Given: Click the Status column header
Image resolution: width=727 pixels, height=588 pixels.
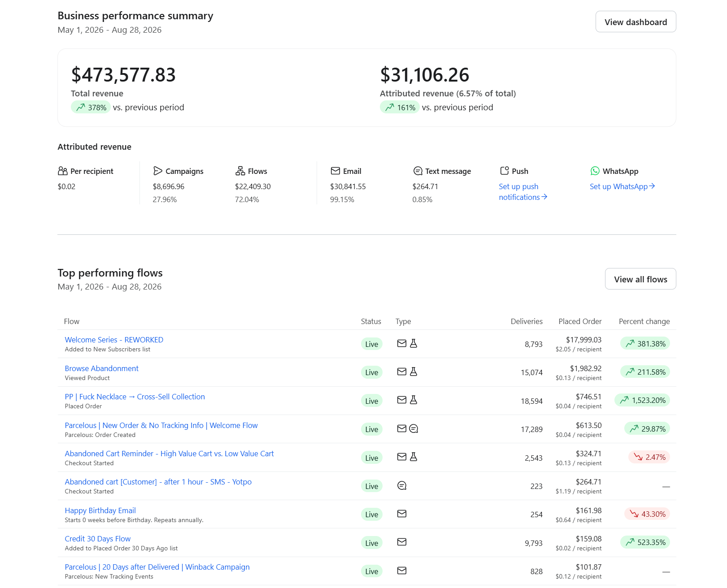Looking at the screenshot, I should [371, 321].
